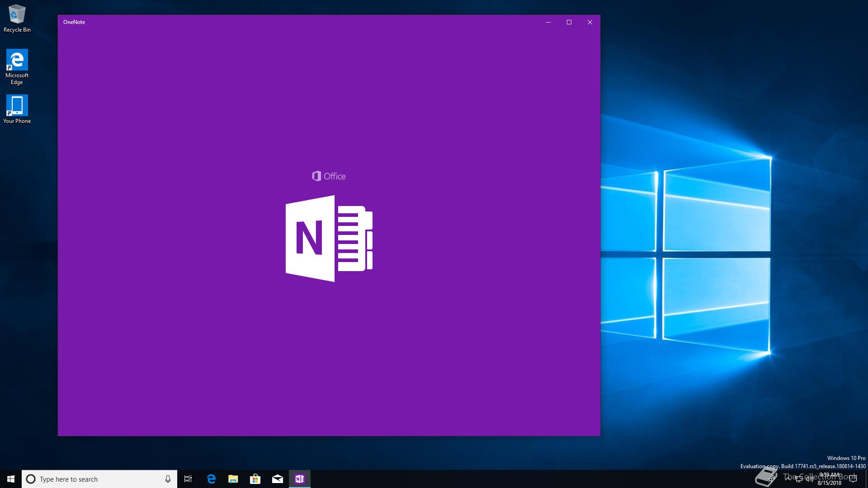
Task: Open the Windows Start menu
Action: (x=11, y=479)
